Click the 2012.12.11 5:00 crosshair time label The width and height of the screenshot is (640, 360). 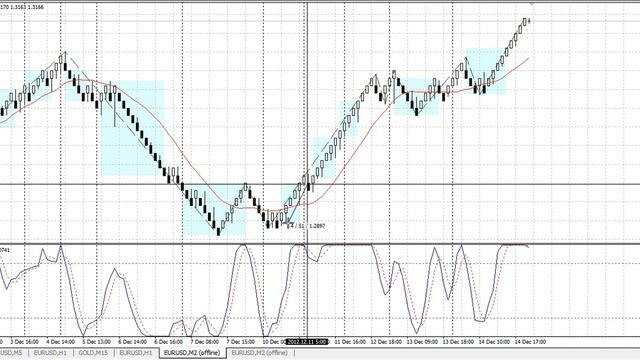click(307, 342)
